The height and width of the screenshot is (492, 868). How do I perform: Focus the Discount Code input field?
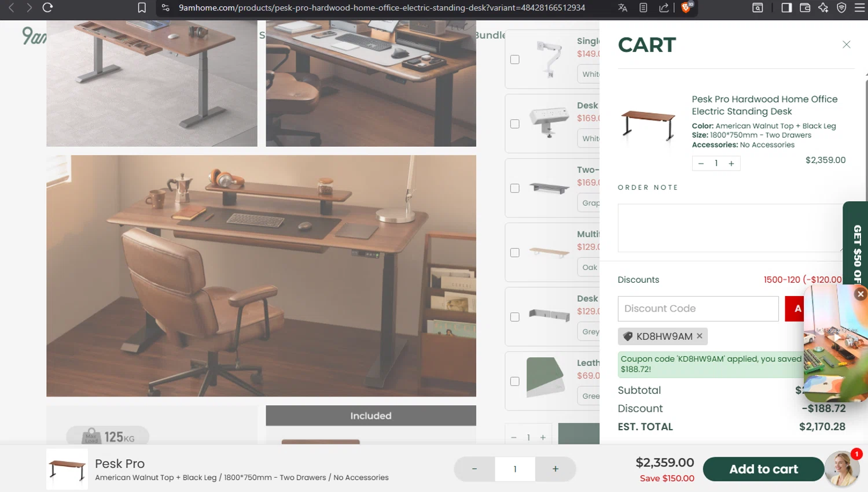pyautogui.click(x=698, y=309)
